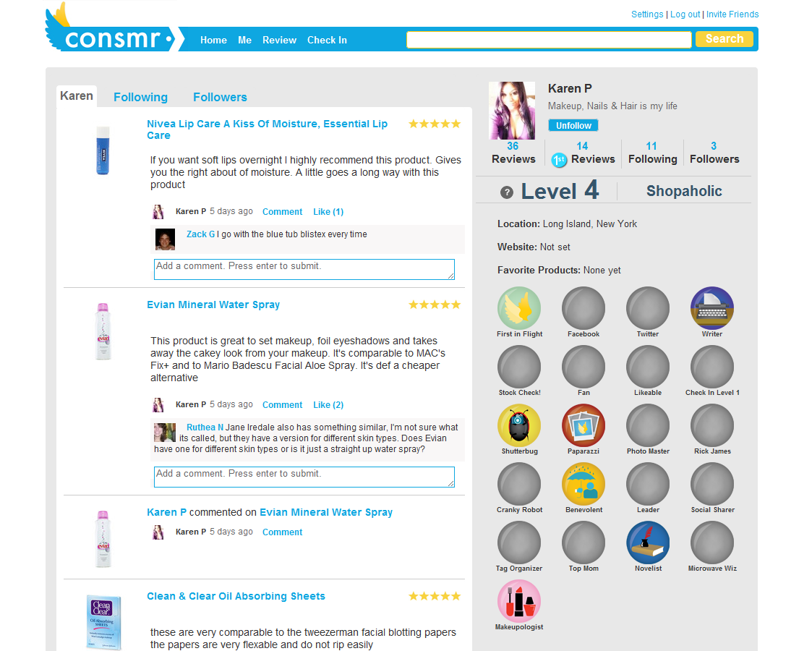The height and width of the screenshot is (651, 812).
Task: Click the locked Cranky Robot badge
Action: tap(519, 484)
